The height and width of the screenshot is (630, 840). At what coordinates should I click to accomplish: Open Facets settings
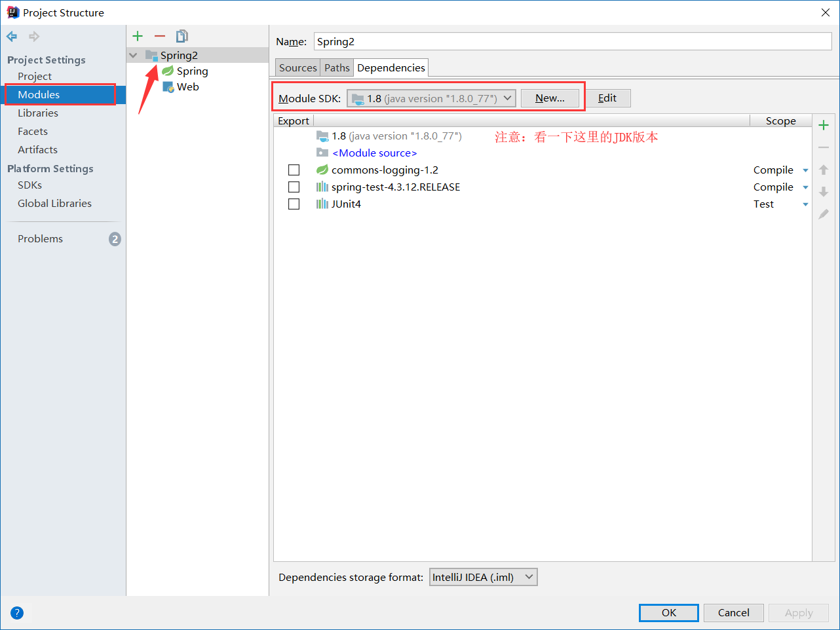coord(33,131)
